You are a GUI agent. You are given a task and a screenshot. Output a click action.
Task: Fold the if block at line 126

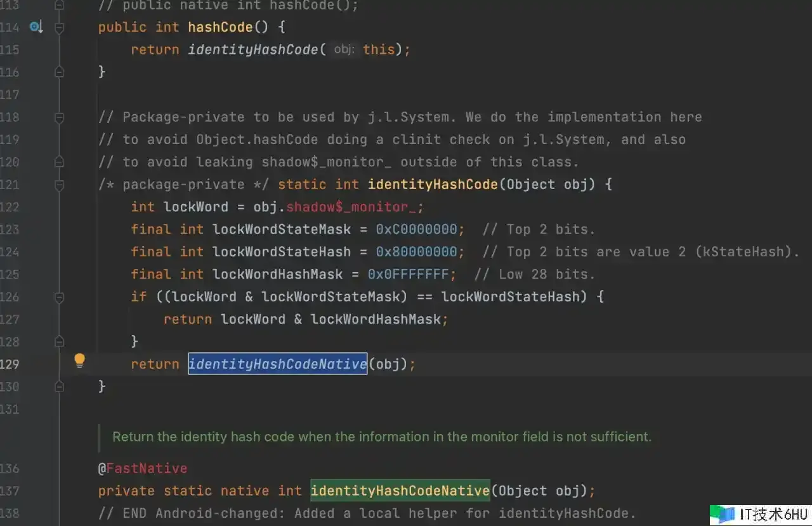59,296
